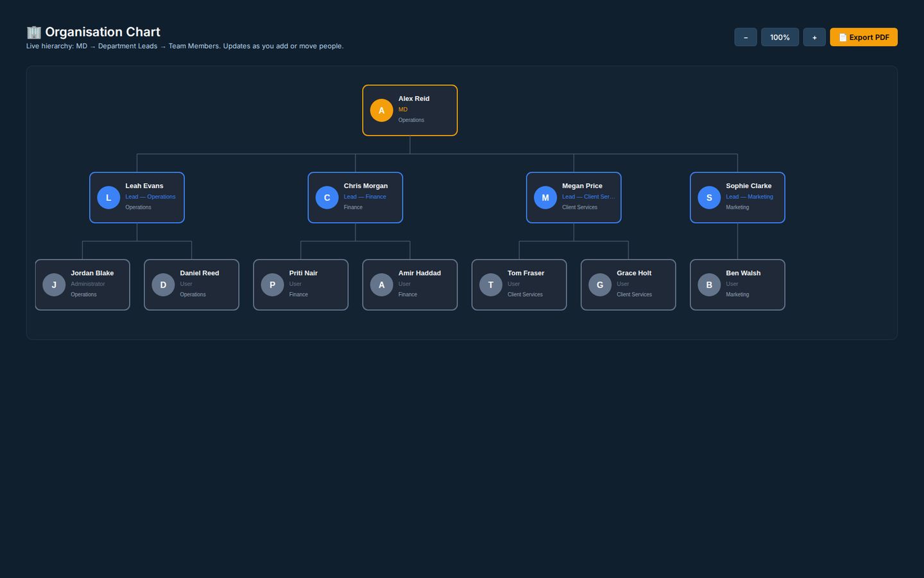Viewport: 924px width, 578px height.
Task: Click Amir Haddad's grey A avatar
Action: pos(381,285)
